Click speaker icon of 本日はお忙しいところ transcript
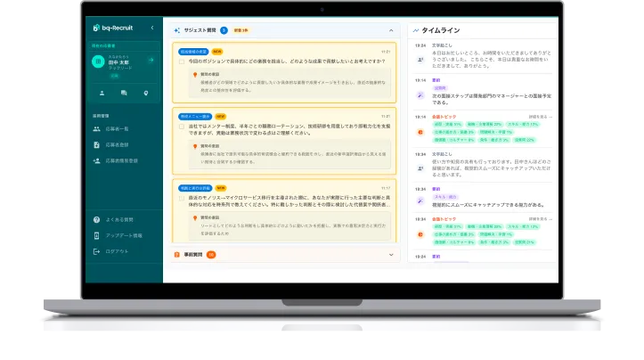Image resolution: width=644 pixels, height=360 pixels. pyautogui.click(x=420, y=60)
